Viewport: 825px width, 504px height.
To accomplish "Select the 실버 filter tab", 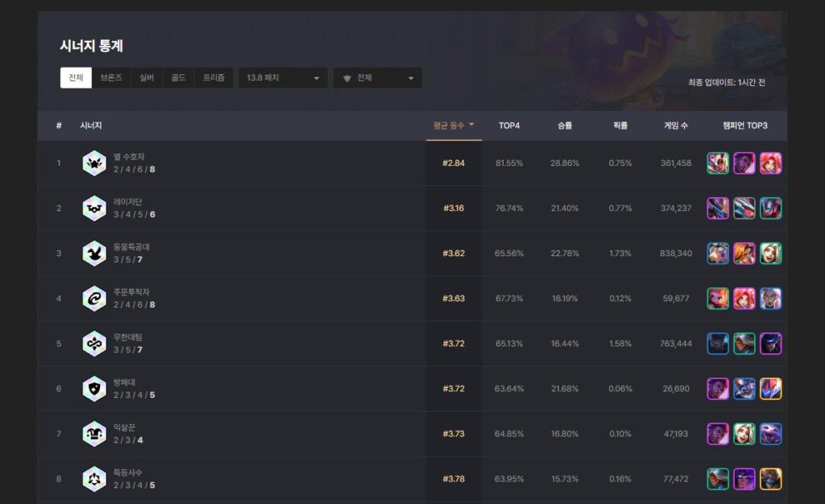I will [147, 78].
